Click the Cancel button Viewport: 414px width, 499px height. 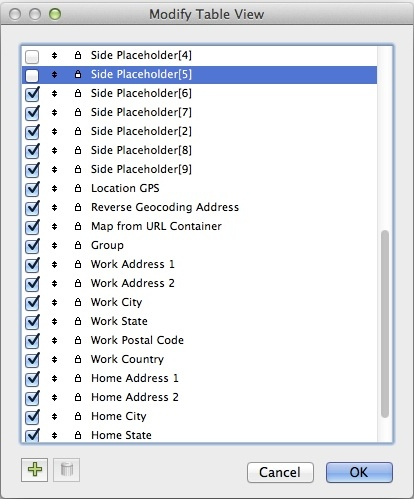tap(280, 472)
